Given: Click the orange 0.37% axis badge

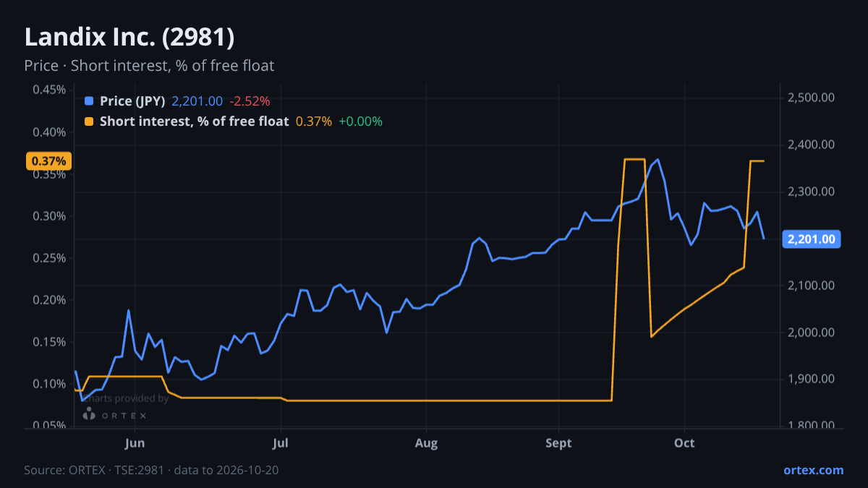Looking at the screenshot, I should coord(48,160).
